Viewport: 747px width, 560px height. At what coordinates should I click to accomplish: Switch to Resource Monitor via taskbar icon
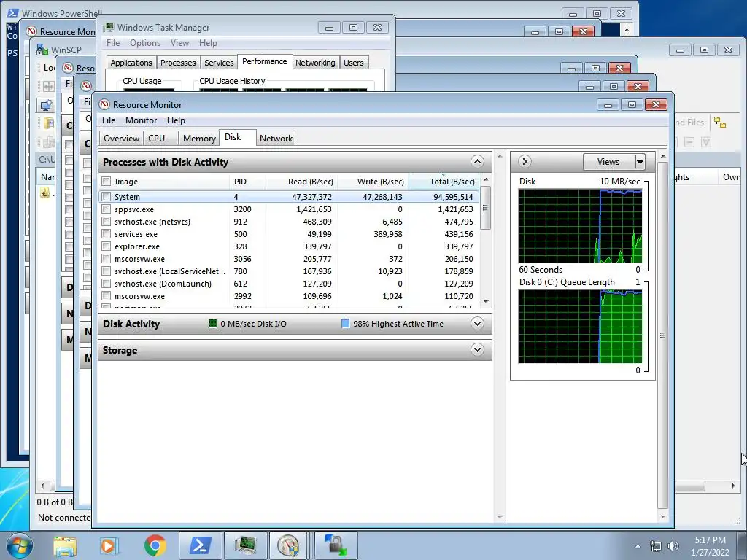289,545
